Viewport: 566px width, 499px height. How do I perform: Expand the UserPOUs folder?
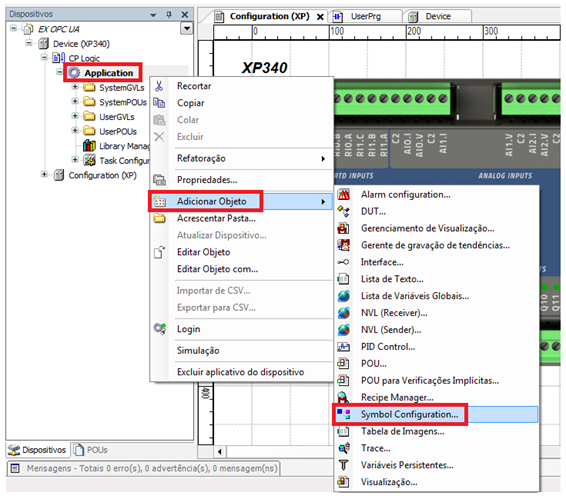(x=75, y=130)
